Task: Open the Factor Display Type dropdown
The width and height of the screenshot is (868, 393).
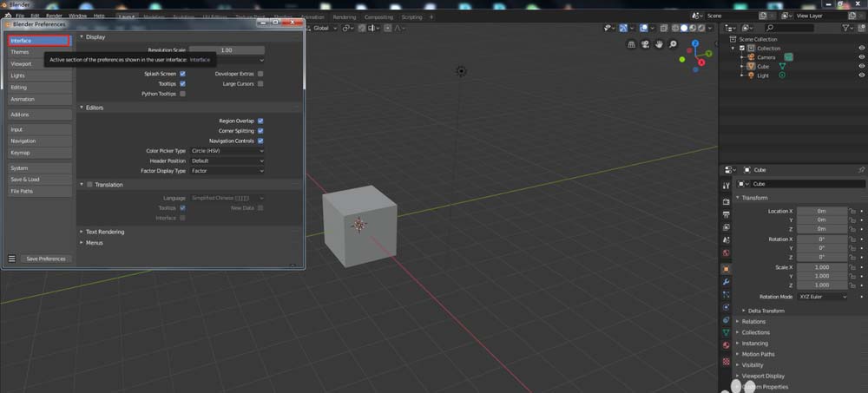Action: (227, 171)
